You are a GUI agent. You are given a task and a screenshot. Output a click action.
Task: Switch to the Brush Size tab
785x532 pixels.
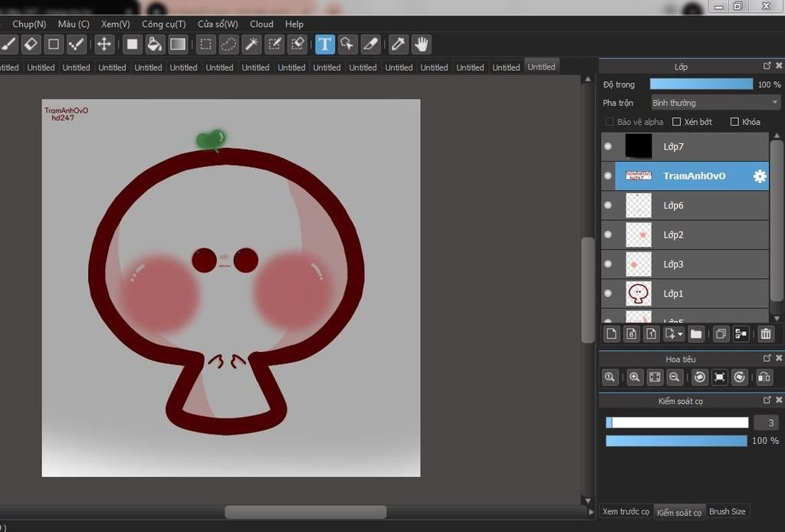click(x=728, y=511)
